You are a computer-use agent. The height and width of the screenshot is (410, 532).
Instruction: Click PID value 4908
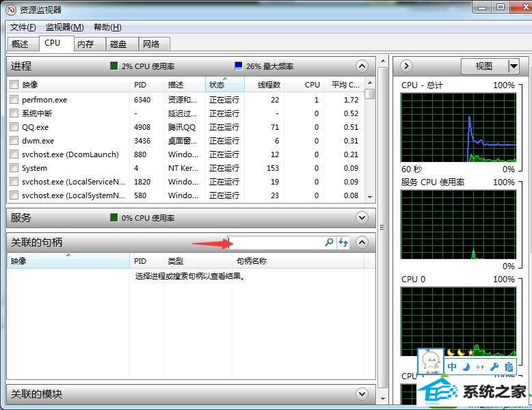tap(142, 127)
